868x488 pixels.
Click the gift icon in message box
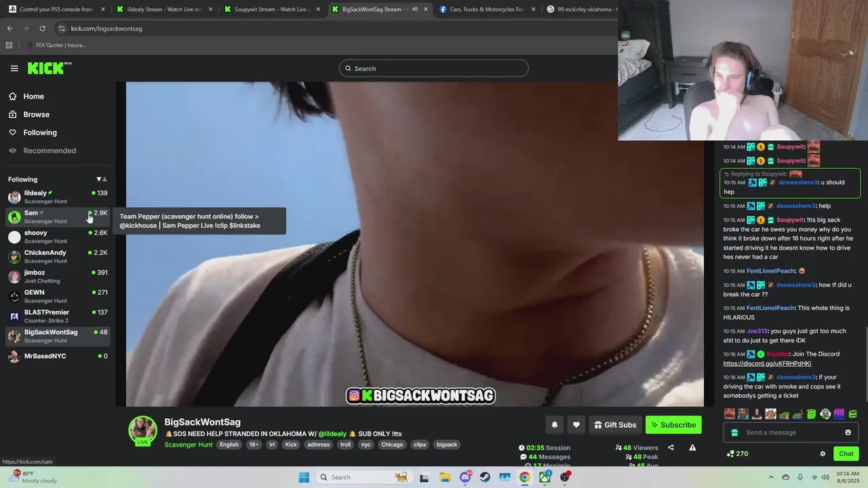coord(734,432)
